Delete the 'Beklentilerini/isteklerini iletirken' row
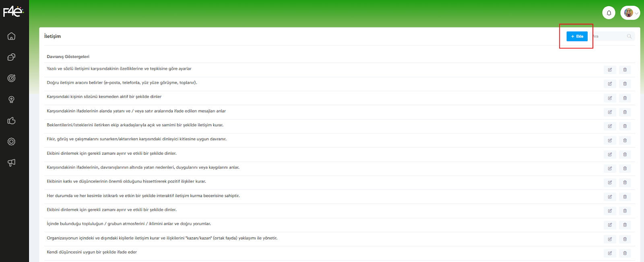 pyautogui.click(x=625, y=126)
